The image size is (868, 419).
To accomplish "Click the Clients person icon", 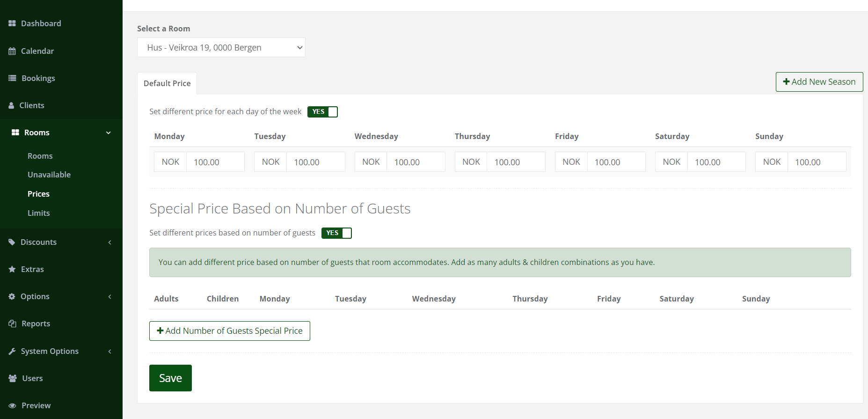I will point(11,105).
